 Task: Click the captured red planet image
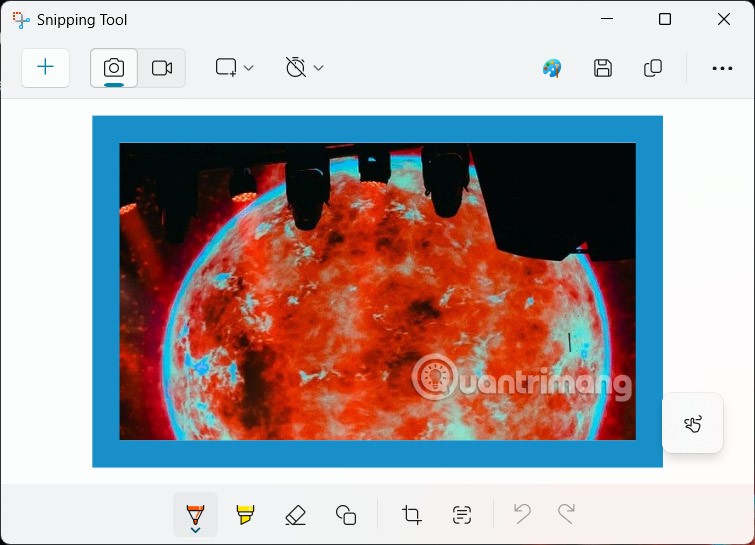click(377, 300)
